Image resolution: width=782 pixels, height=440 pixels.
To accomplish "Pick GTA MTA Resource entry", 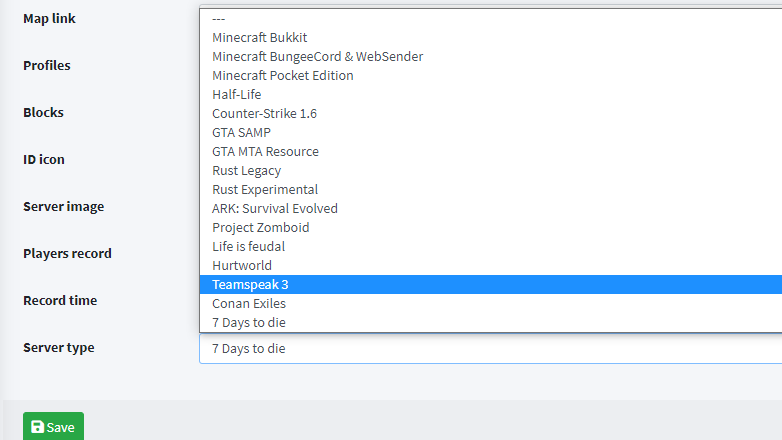I will point(265,151).
